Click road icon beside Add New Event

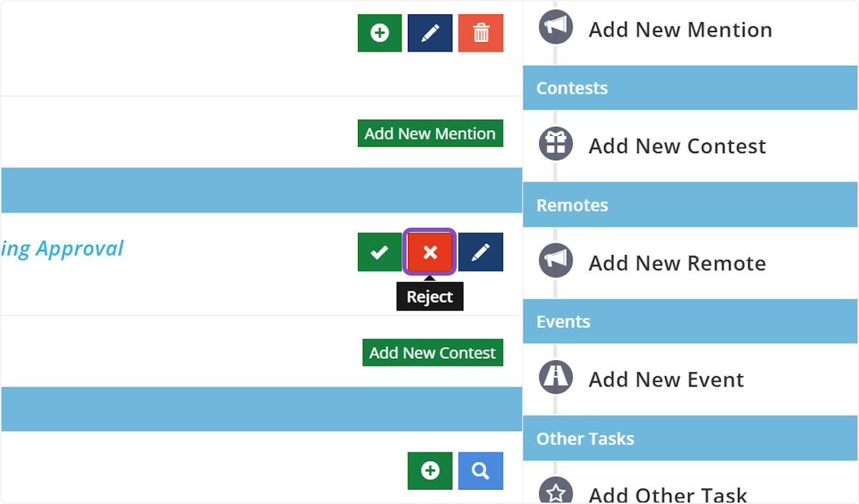pyautogui.click(x=556, y=377)
